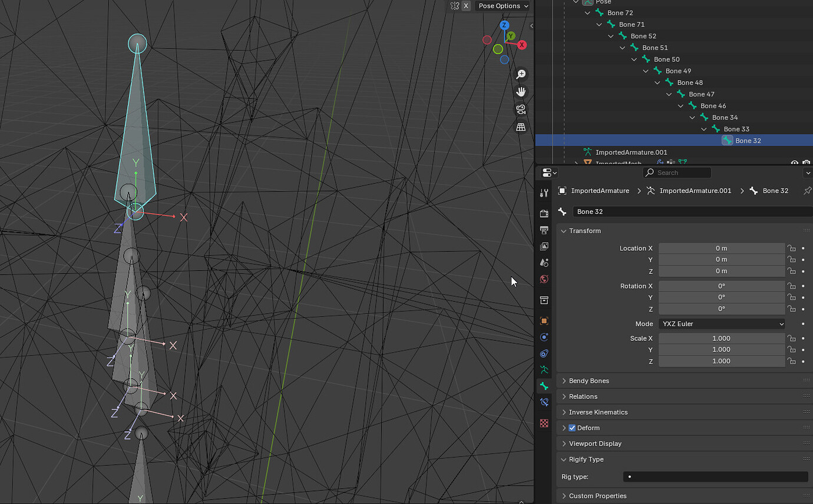This screenshot has width=813, height=504.
Task: Toggle the Deform checkbox
Action: click(572, 428)
